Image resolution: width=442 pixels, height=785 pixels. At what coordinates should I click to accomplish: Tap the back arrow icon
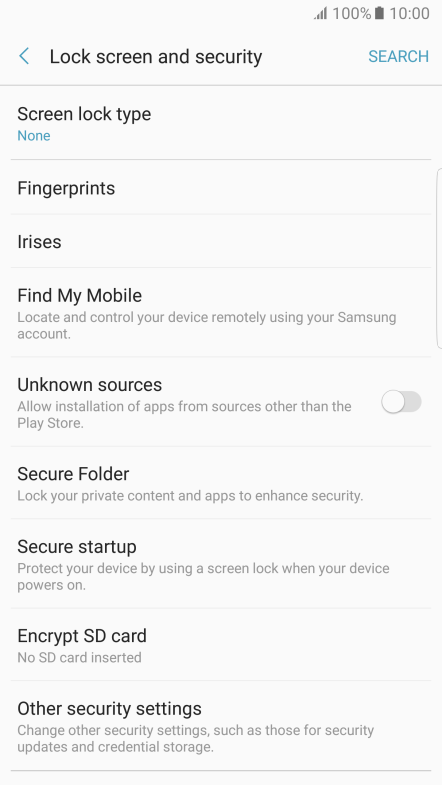24,56
